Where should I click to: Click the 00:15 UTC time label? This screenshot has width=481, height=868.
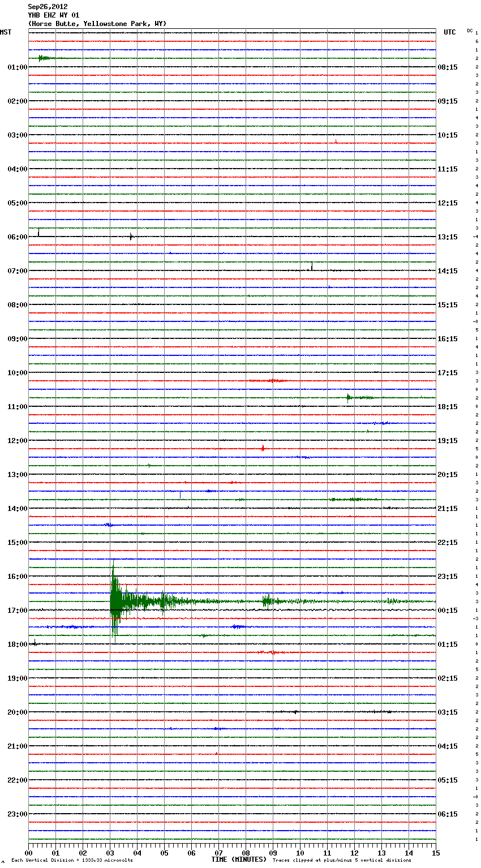(x=448, y=611)
